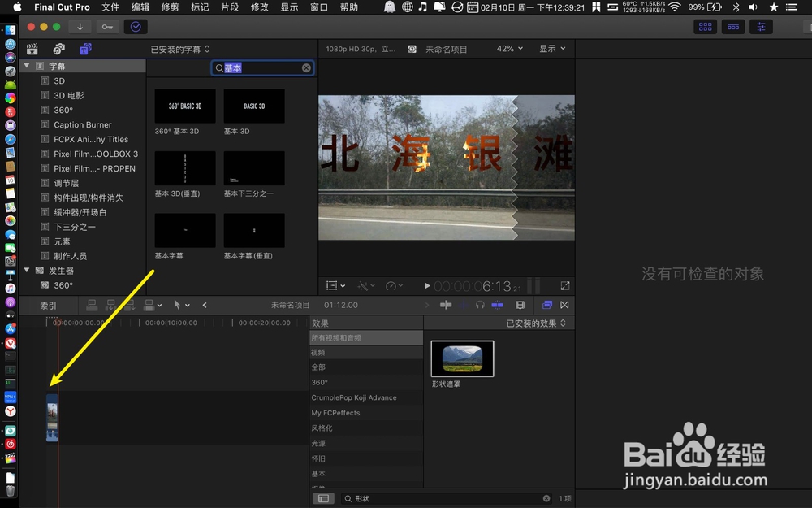Screen dimensions: 812x508
Task: Toggle the effects browser button
Action: (546, 305)
